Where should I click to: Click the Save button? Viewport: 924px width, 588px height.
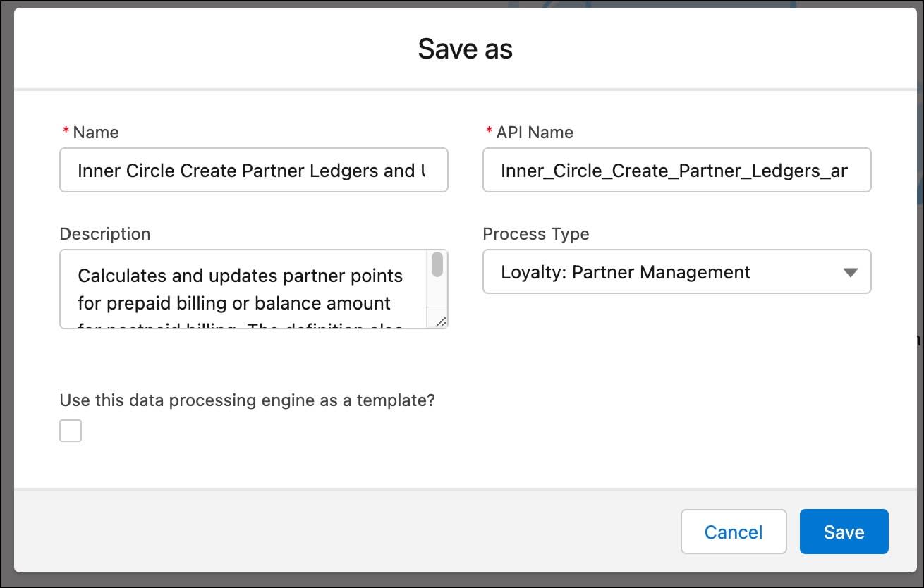(x=844, y=532)
